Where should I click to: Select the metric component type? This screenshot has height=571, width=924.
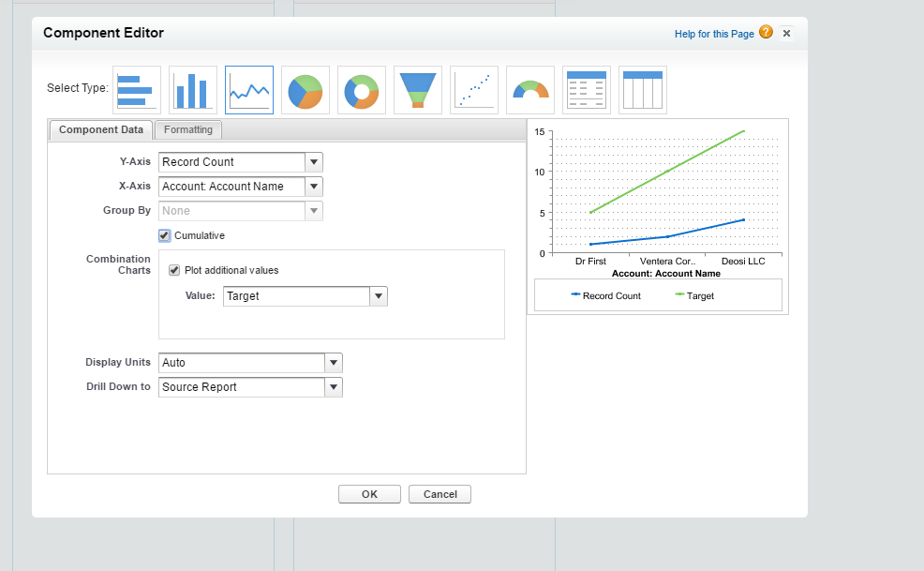point(587,90)
